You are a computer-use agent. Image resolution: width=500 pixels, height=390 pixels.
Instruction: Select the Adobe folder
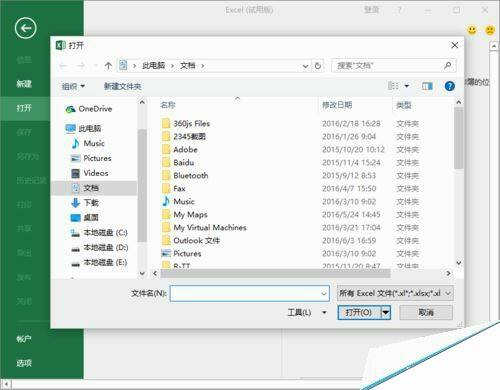pyautogui.click(x=180, y=150)
